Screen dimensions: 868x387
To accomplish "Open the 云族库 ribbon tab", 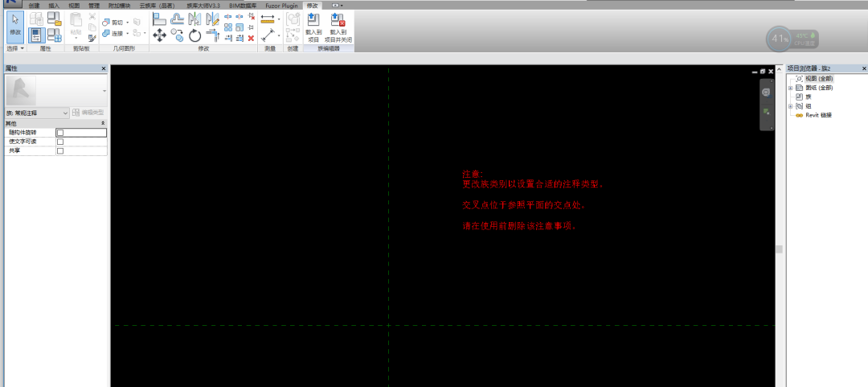I will 158,6.
